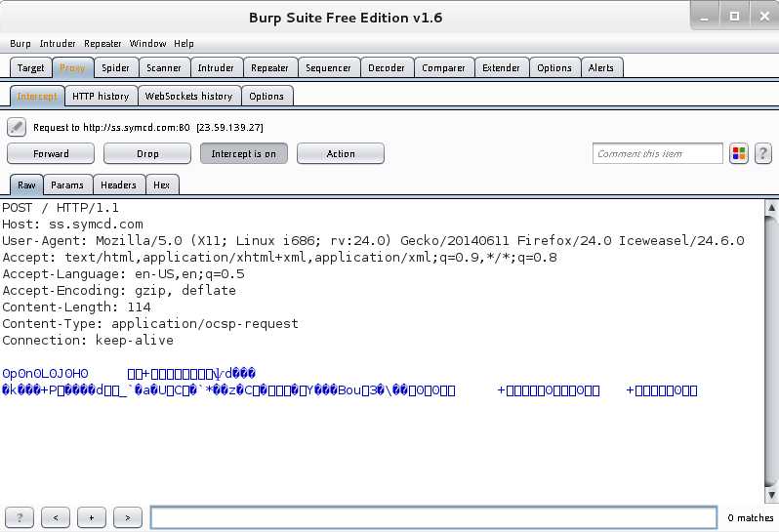779x532 pixels.
Task: Open the HTTP history sub-tab
Action: click(101, 96)
